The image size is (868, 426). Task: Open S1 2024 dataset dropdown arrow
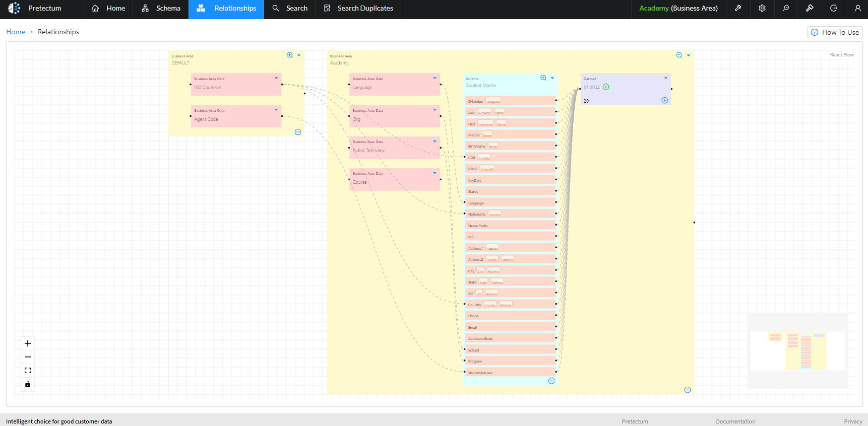tap(666, 78)
